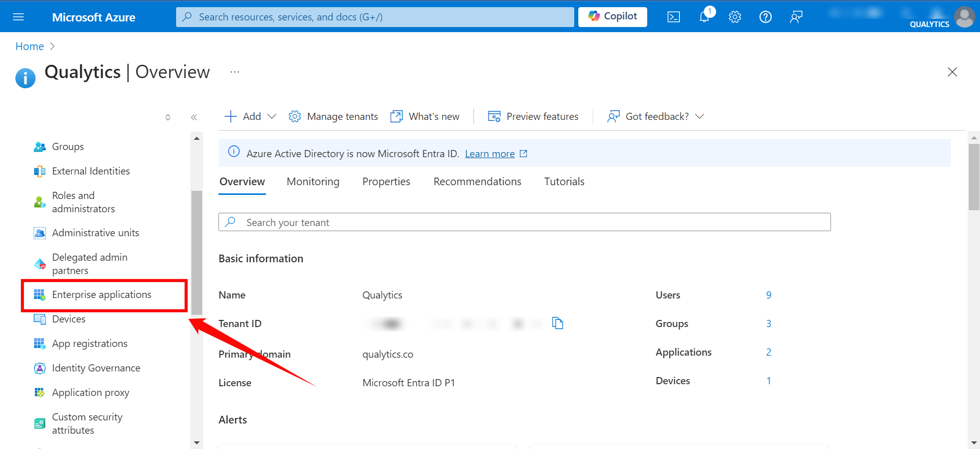Click the sidebar scrollbar thumb

pos(197,253)
